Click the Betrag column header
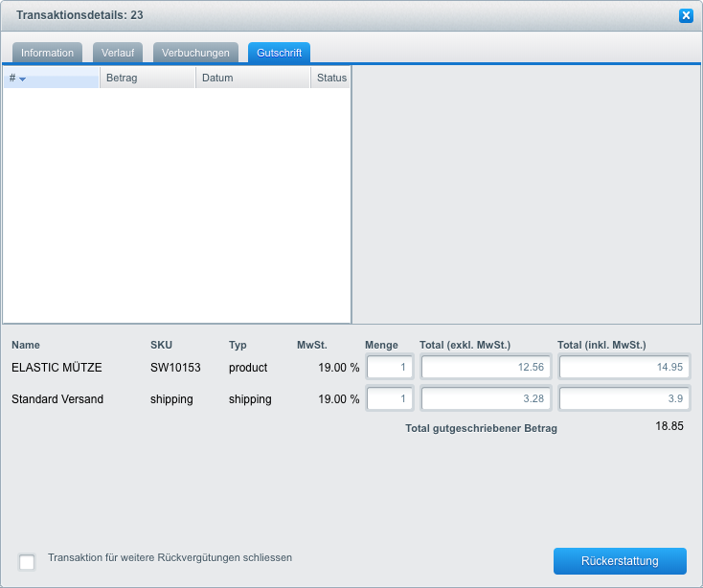Viewport: 703px width, 588px height. coord(147,79)
